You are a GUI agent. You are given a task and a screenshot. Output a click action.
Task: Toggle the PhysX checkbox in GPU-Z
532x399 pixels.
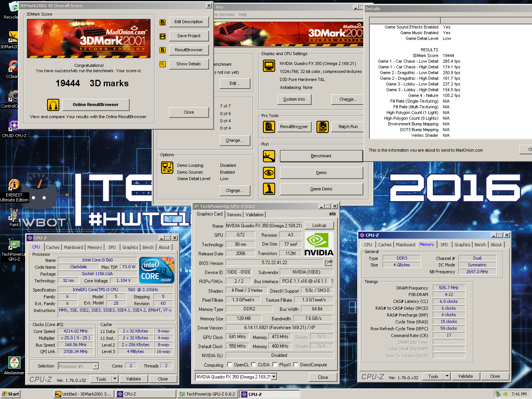(x=275, y=365)
